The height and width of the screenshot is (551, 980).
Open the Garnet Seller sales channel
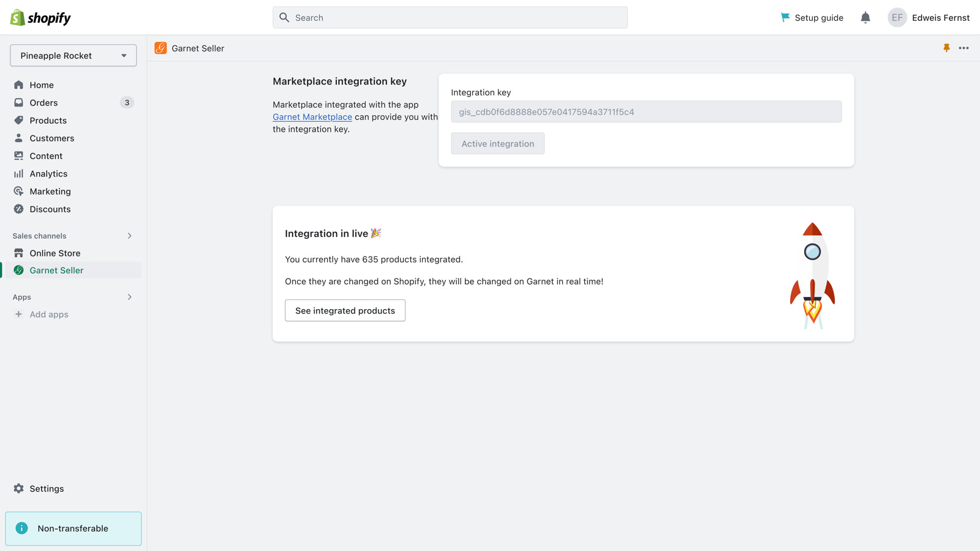(56, 270)
